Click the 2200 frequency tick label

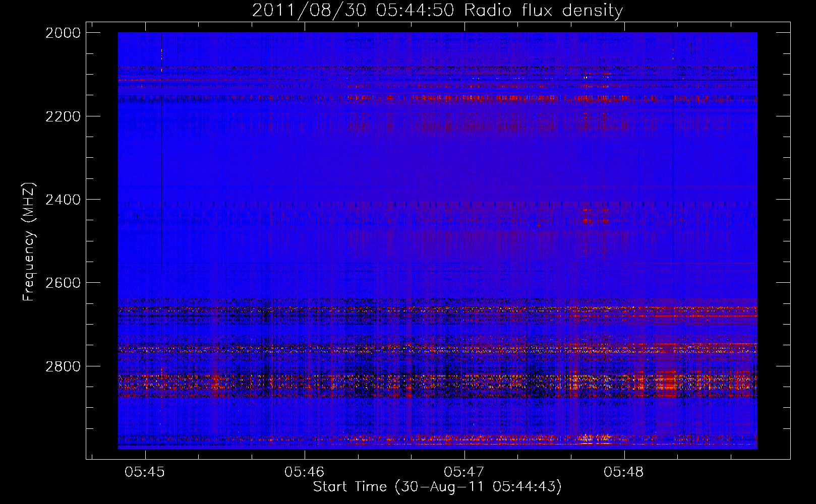pos(63,116)
